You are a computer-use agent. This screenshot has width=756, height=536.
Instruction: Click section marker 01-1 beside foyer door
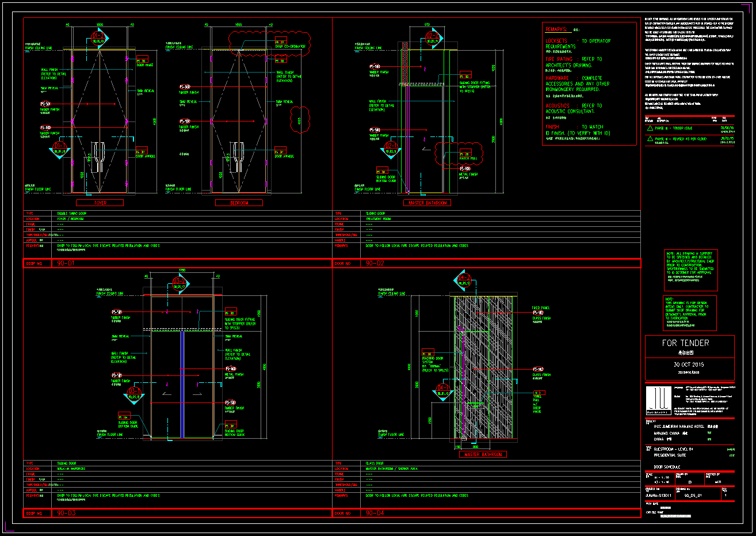pos(60,151)
